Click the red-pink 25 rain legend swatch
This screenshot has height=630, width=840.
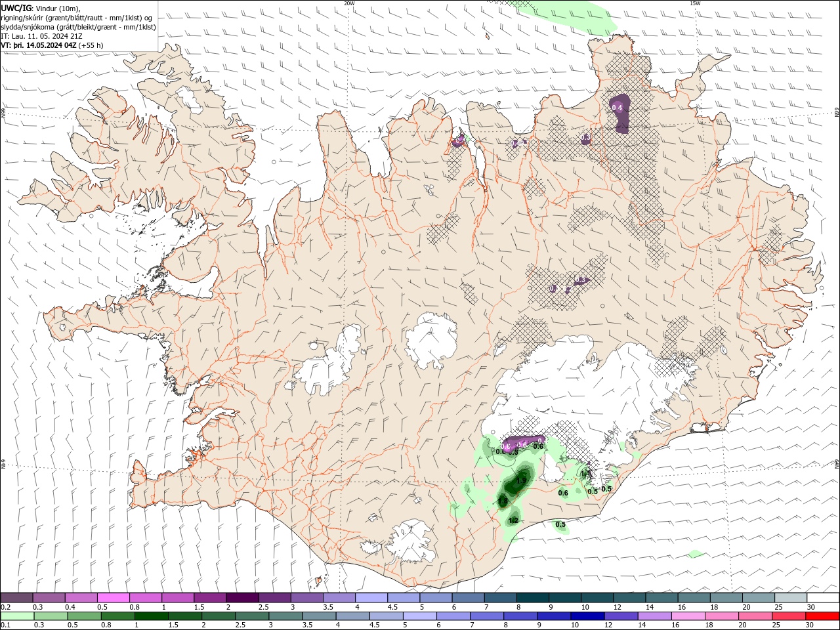tap(788, 616)
